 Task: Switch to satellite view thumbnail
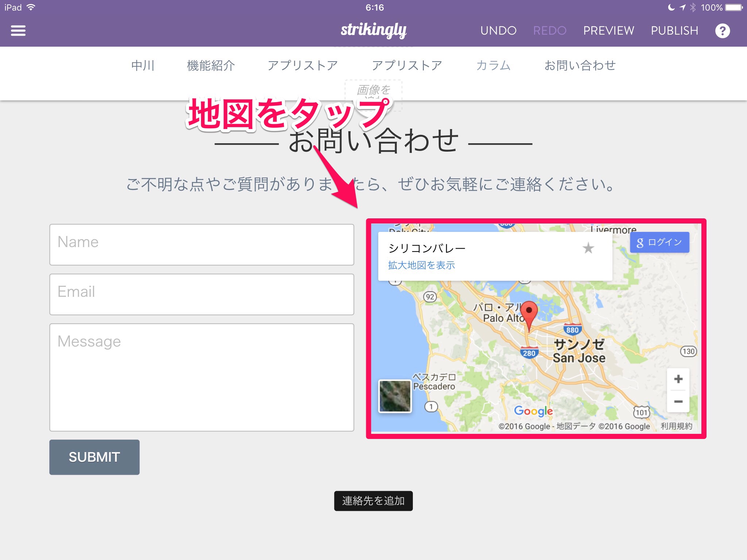pos(395,396)
